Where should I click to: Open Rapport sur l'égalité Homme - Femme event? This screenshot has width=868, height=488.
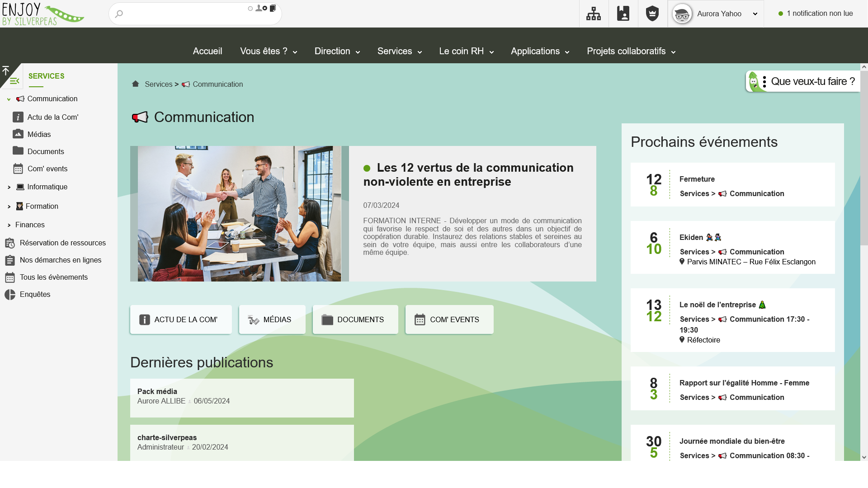click(x=744, y=383)
